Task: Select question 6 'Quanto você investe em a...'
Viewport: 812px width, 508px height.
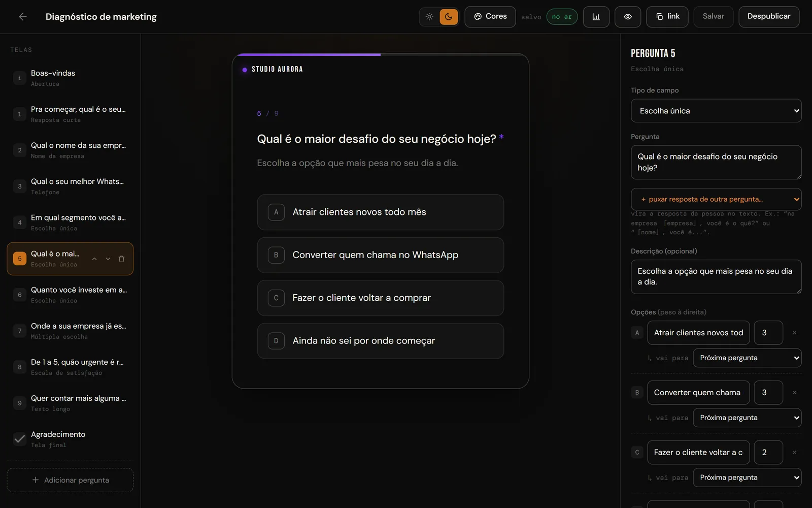Action: pyautogui.click(x=70, y=295)
